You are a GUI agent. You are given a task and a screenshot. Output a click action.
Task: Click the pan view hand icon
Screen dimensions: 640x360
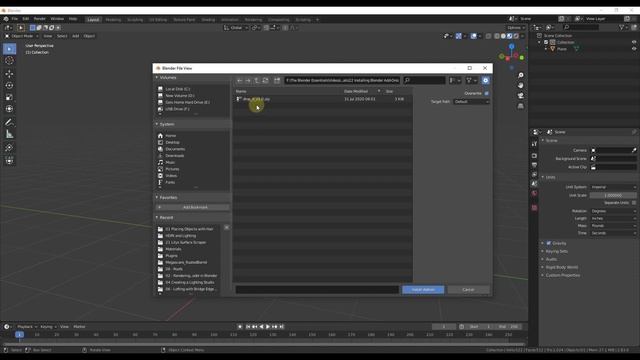520,86
